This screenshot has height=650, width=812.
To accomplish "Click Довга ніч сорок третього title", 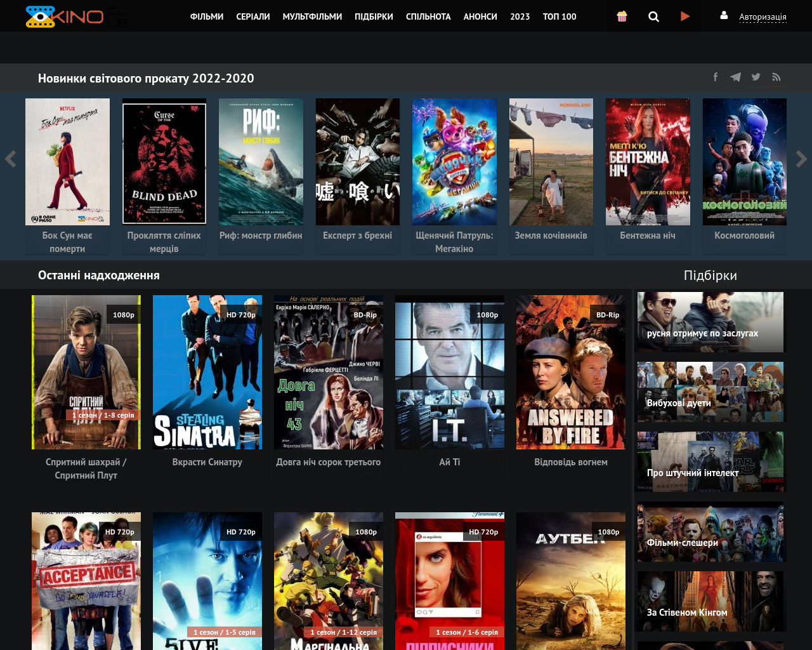I will coord(329,462).
